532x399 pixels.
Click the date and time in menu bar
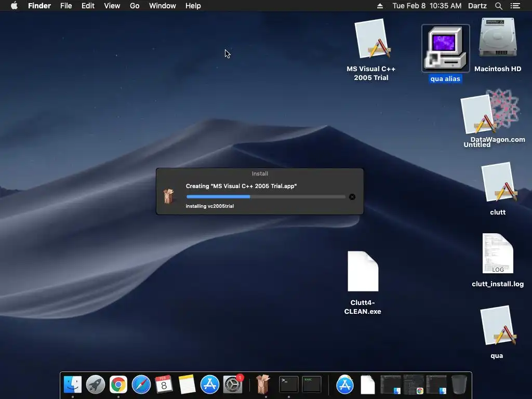pos(427,6)
